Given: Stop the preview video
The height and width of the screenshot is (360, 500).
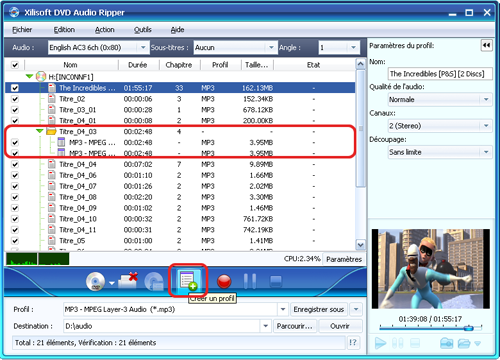Looking at the screenshot, I should click(x=415, y=343).
